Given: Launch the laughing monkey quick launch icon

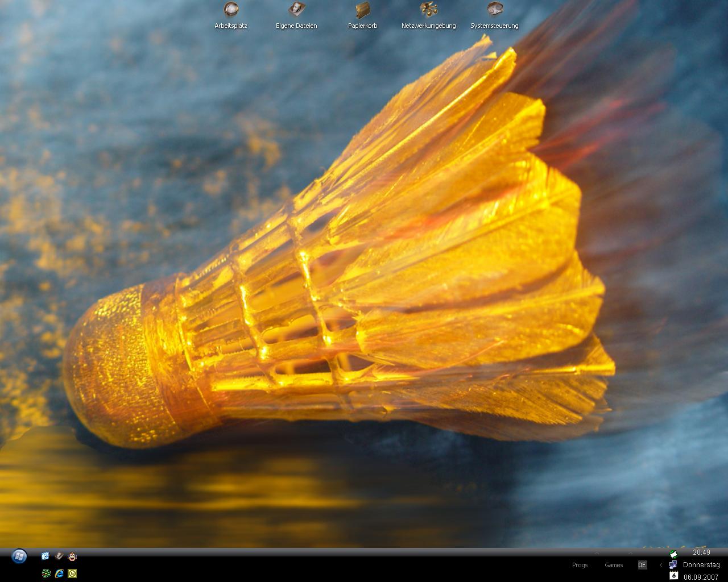Looking at the screenshot, I should [72, 556].
